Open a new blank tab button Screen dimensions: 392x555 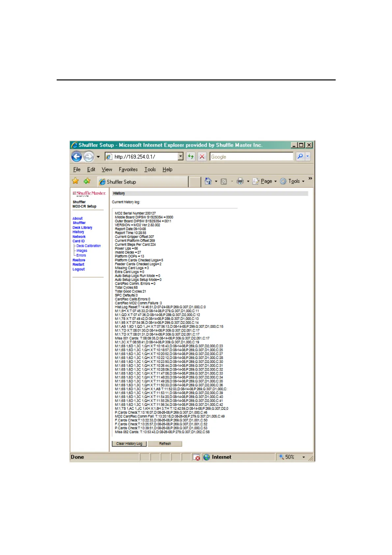195,182
